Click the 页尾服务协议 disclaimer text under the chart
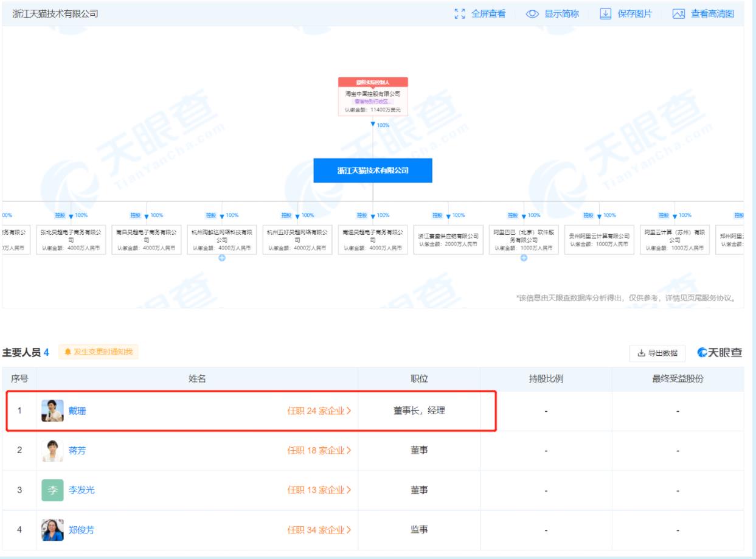 (x=626, y=298)
